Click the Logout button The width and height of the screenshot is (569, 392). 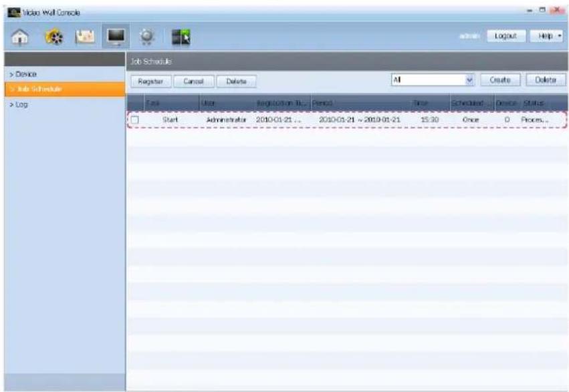(505, 36)
